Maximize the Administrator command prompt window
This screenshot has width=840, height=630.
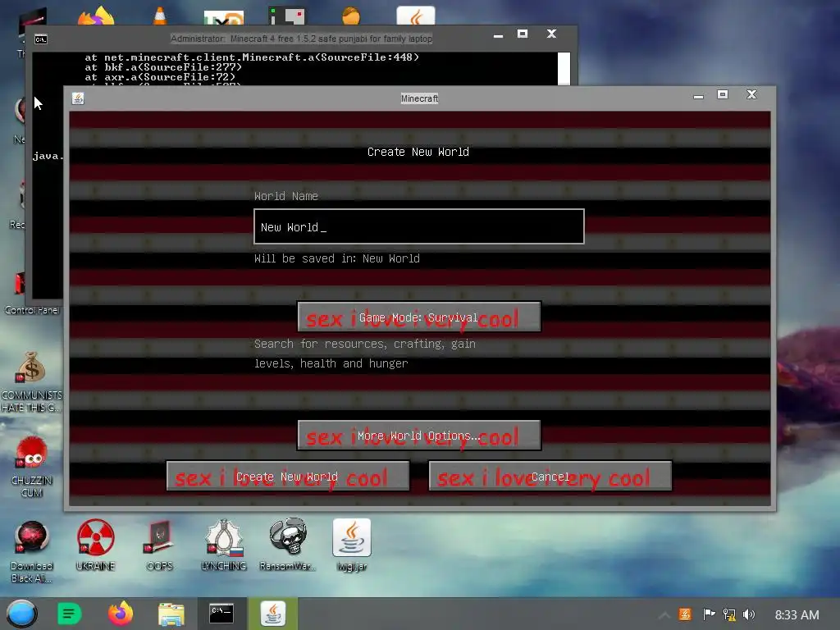coord(523,34)
